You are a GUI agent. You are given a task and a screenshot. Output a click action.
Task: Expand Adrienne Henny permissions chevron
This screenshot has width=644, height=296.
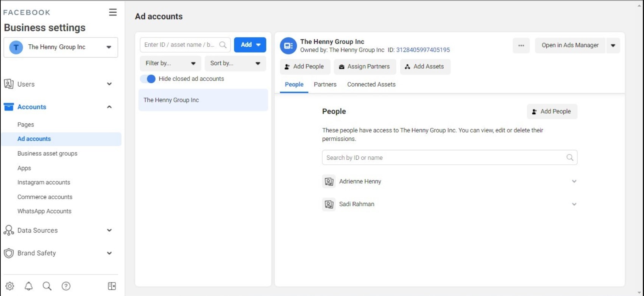(574, 181)
